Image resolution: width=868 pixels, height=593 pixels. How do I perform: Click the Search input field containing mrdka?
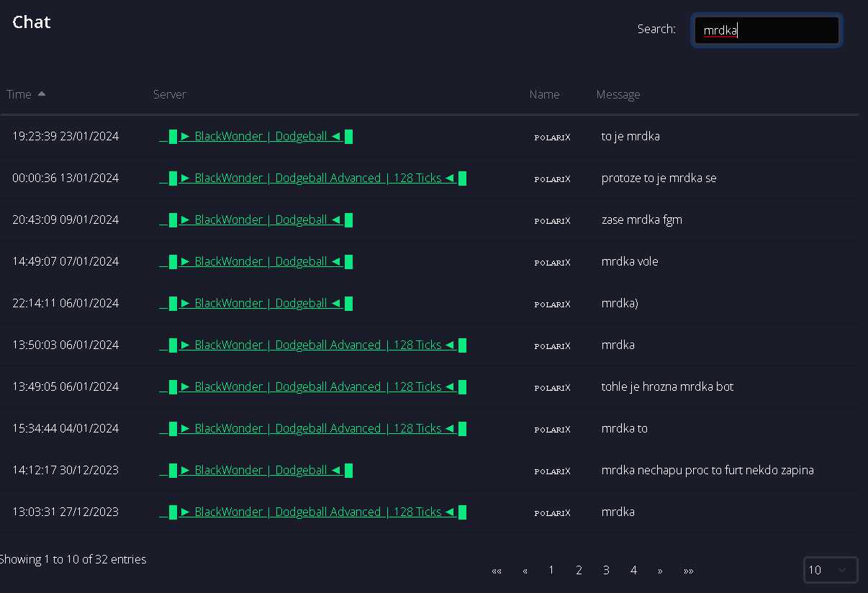point(767,30)
